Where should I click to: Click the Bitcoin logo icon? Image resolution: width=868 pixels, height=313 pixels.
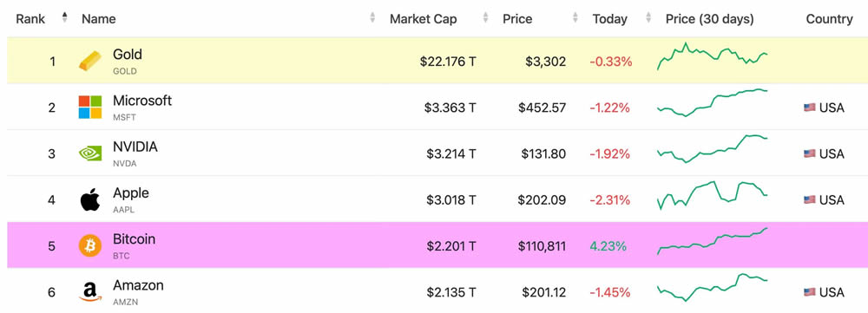coord(90,245)
